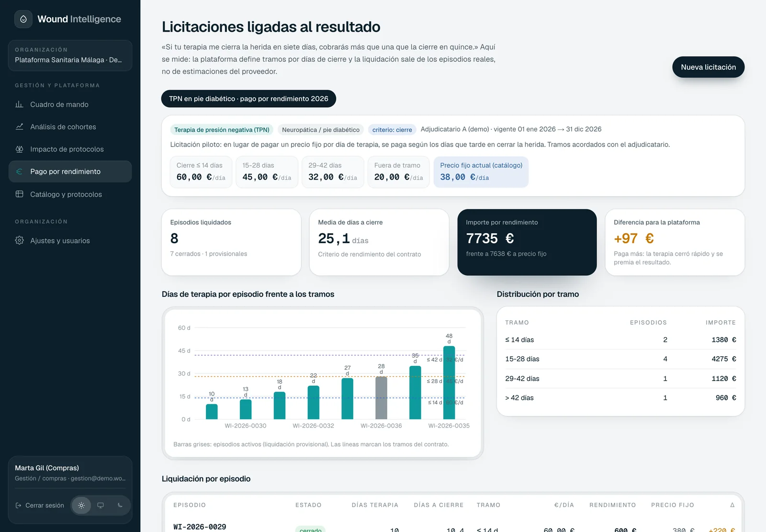Go to Cuadro de mando
The image size is (766, 532).
click(70, 104)
